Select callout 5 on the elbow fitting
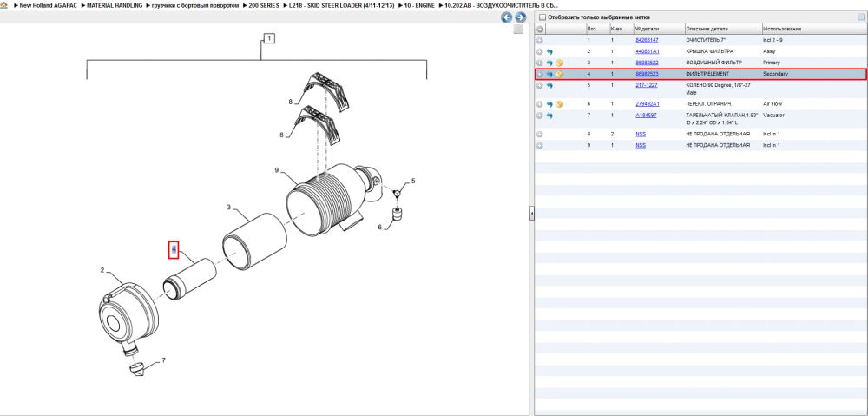 coord(413,182)
